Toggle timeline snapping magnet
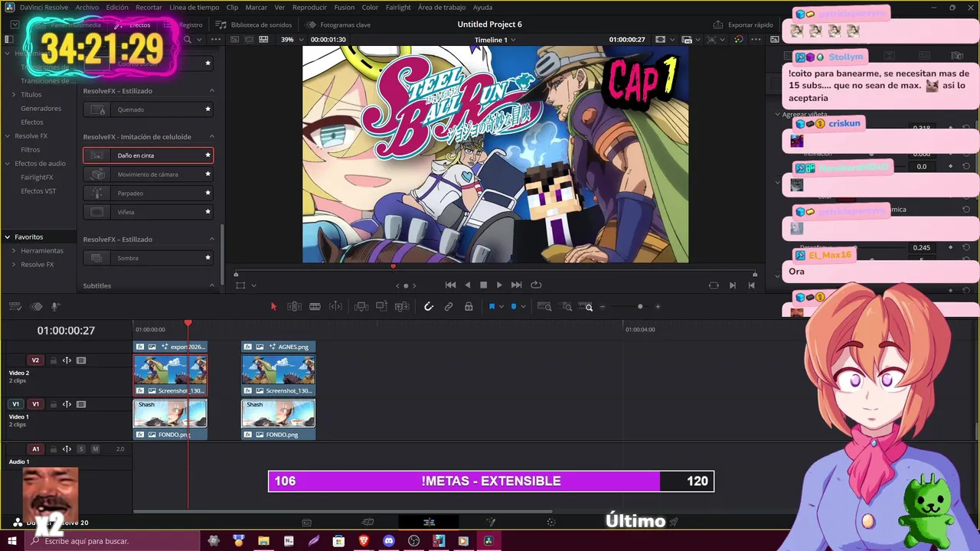 pos(429,307)
